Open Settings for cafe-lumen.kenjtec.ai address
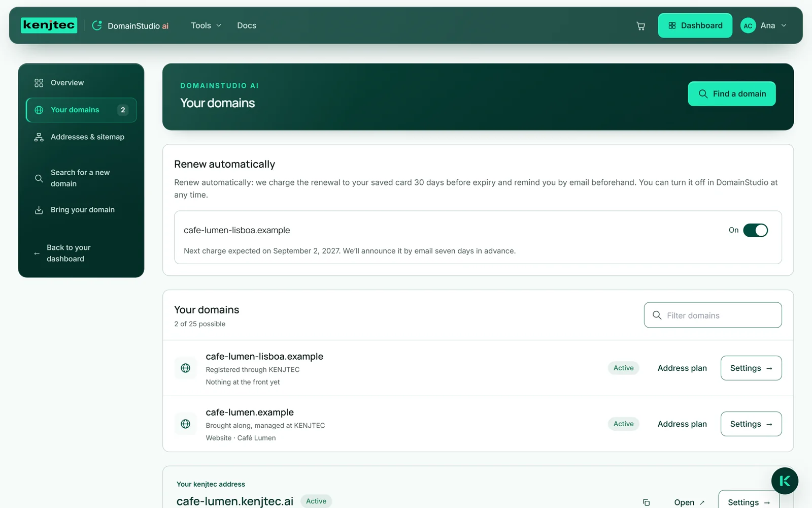 pos(749,500)
